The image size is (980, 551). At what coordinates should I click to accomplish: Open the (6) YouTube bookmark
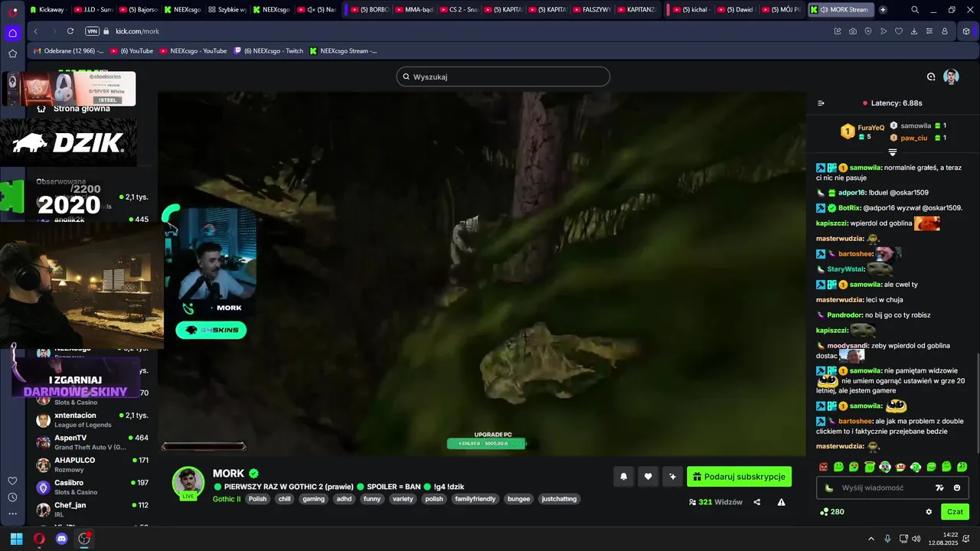132,51
